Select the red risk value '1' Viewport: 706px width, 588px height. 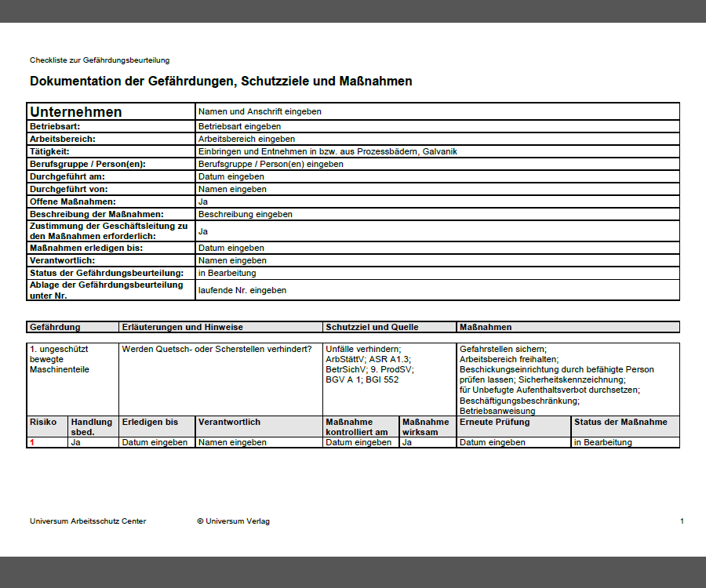(32, 443)
